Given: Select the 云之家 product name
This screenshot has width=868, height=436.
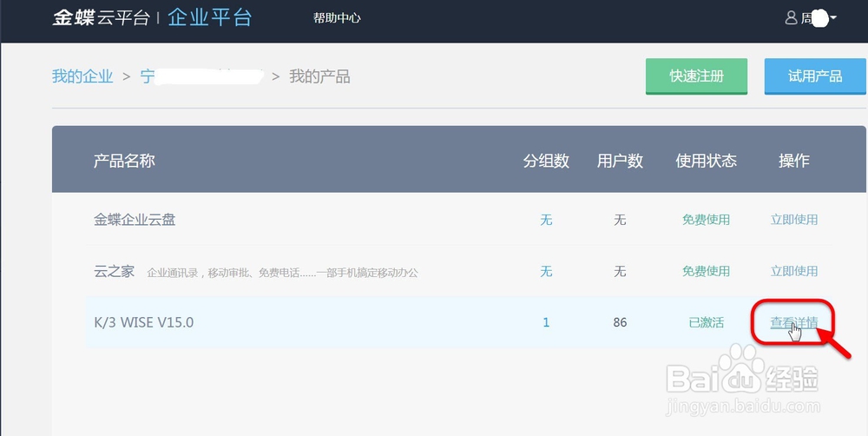Looking at the screenshot, I should 114,272.
